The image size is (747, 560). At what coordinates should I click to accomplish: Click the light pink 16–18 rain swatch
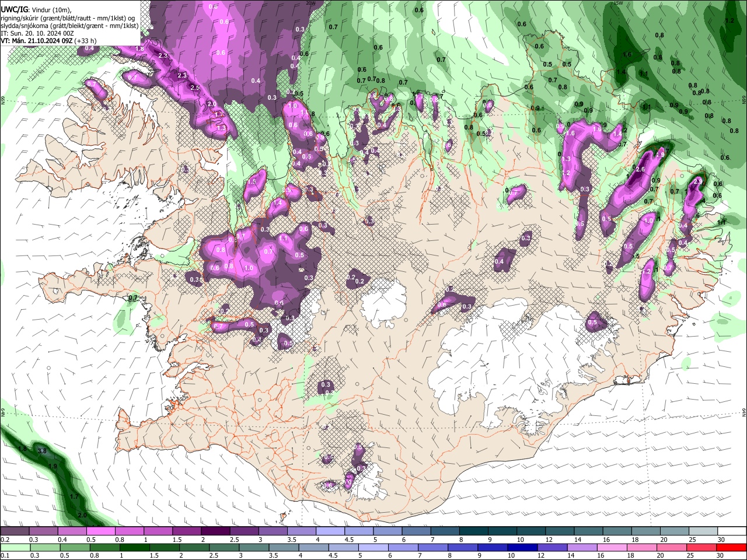click(x=612, y=548)
